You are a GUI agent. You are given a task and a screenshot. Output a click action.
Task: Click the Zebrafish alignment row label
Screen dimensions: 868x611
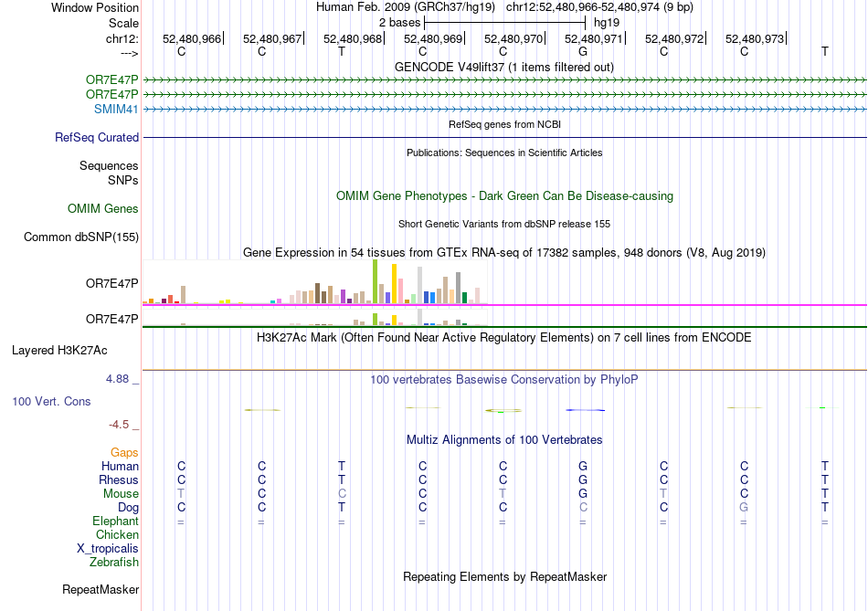coord(114,563)
